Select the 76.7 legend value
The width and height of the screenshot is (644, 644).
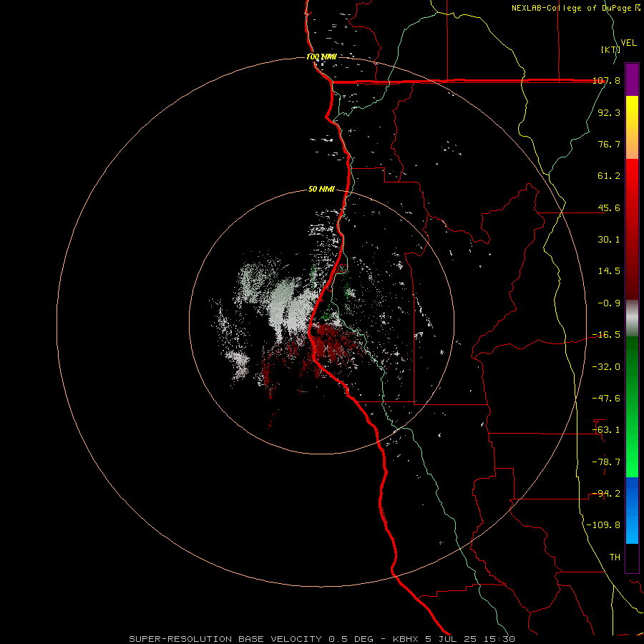[609, 144]
